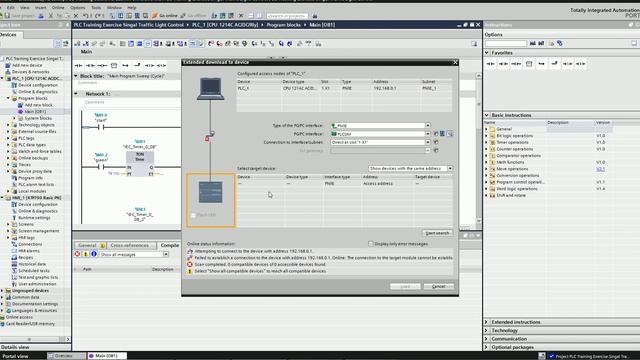640x360 pixels.
Task: Click project tree horizontal scrollbar
Action: coord(29,339)
